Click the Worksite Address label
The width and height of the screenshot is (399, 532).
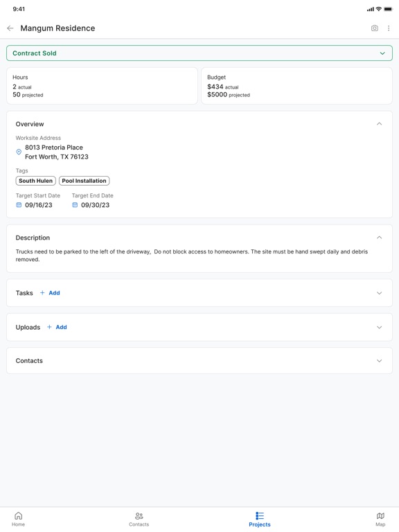click(38, 138)
